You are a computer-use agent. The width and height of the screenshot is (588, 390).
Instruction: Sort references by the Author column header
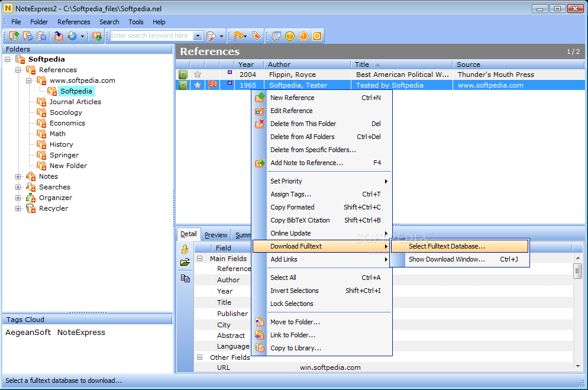click(307, 65)
